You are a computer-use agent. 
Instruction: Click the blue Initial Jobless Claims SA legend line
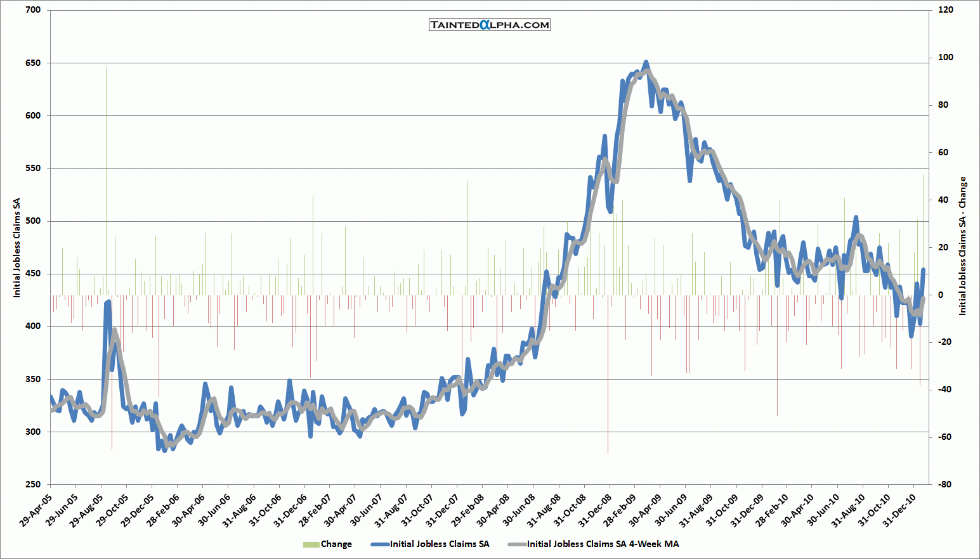pyautogui.click(x=379, y=544)
